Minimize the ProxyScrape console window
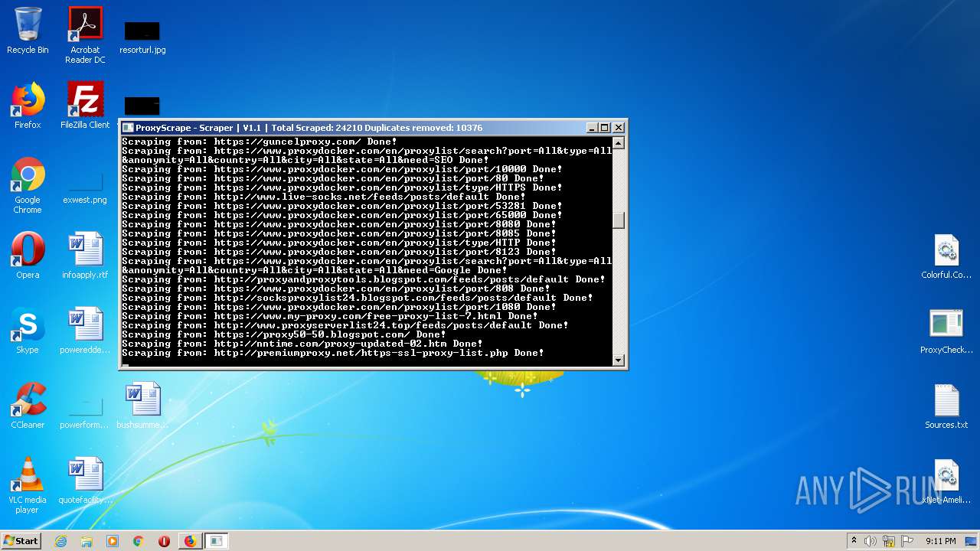 click(592, 128)
